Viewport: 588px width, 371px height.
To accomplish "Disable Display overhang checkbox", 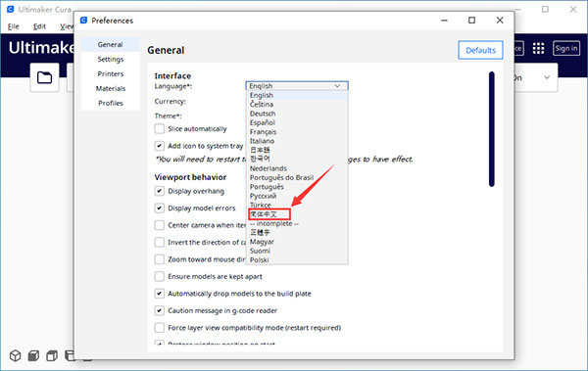I will [160, 191].
